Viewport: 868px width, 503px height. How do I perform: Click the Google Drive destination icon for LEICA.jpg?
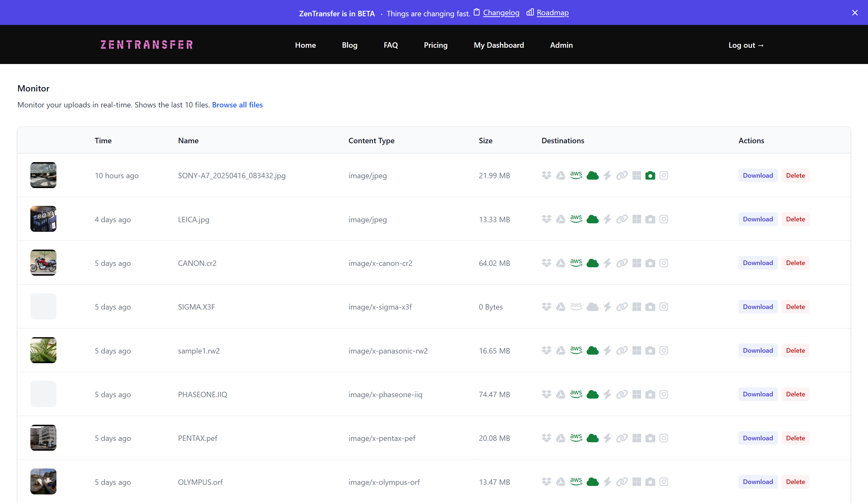(x=561, y=219)
